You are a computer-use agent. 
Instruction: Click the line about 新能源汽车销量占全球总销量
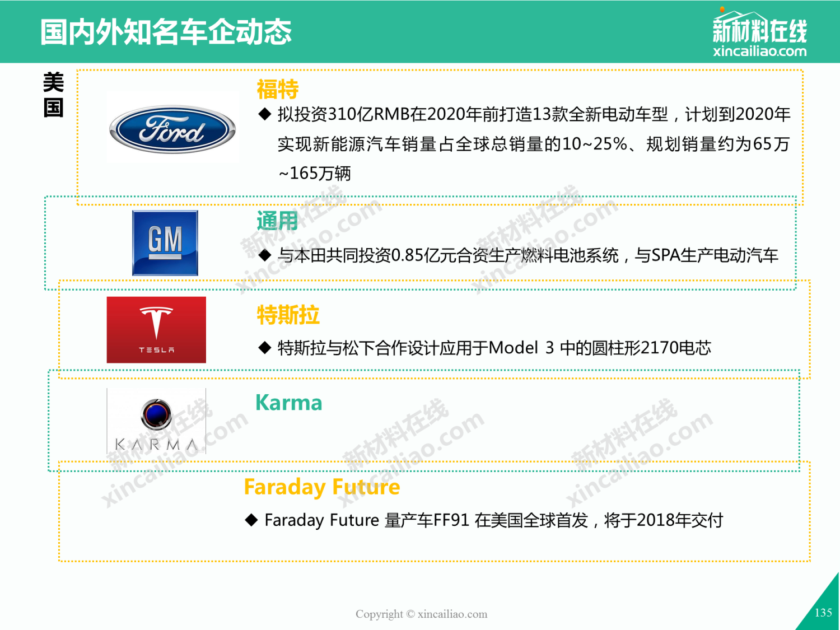(534, 144)
